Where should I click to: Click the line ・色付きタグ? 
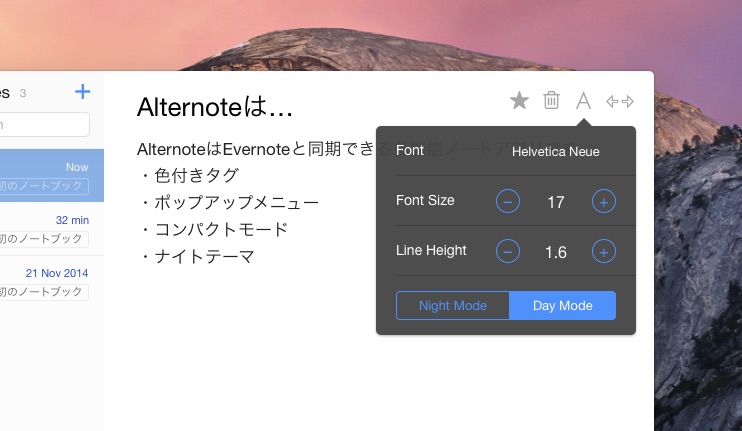[188, 176]
